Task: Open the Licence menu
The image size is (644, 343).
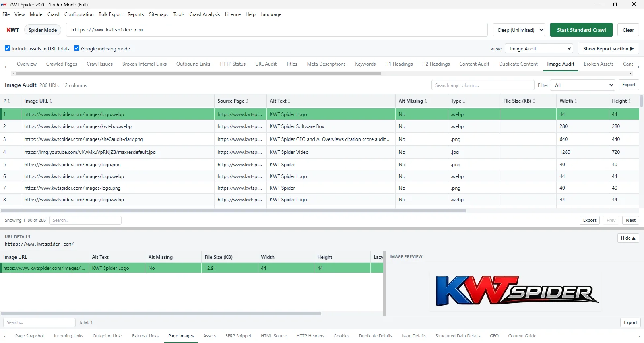Action: [x=233, y=14]
